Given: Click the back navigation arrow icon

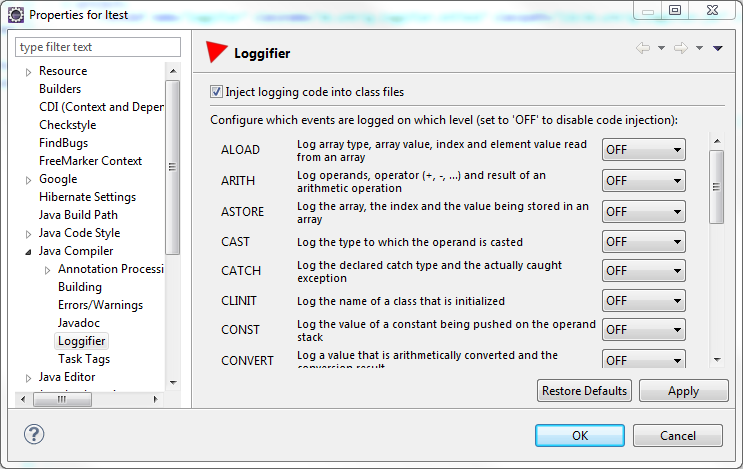Looking at the screenshot, I should tap(643, 48).
